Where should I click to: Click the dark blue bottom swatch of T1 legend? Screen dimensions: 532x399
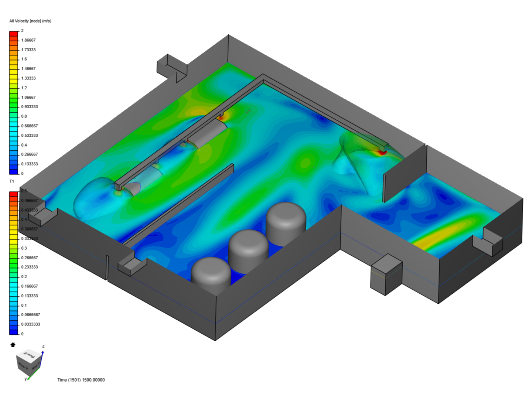coord(14,332)
